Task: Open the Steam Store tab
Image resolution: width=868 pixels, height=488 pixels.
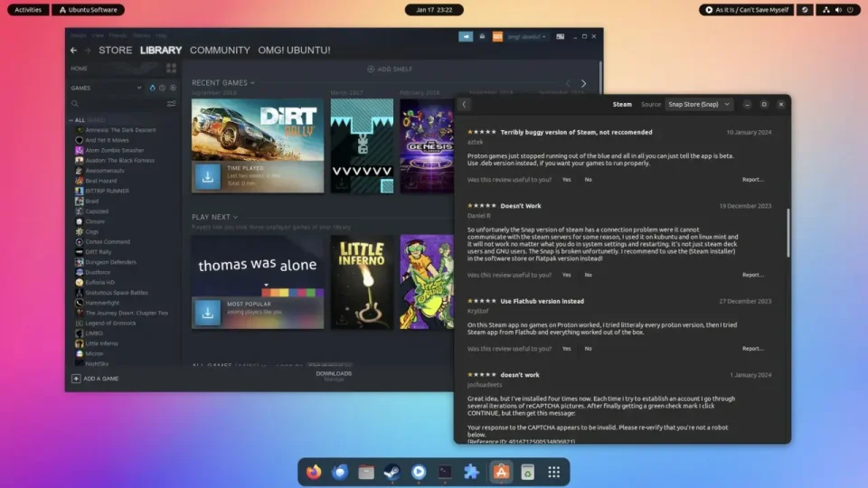Action: (x=115, y=51)
